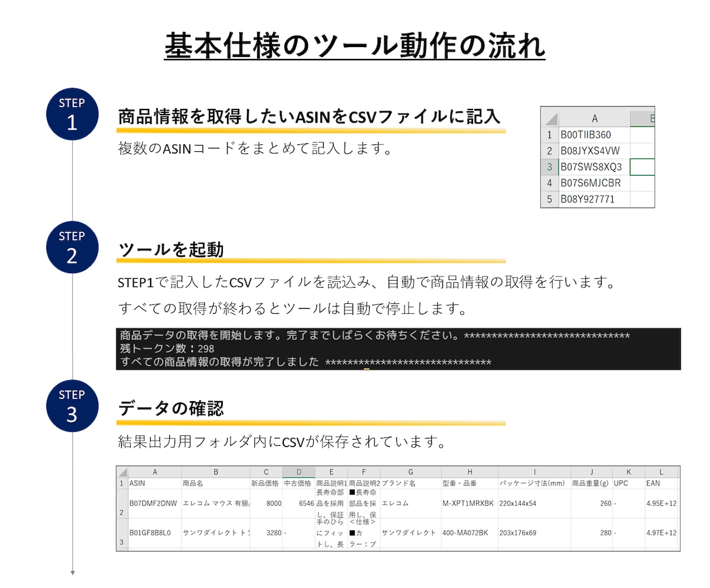
Task: Select cell B08Y927771 in the ASIN list
Action: 594,199
